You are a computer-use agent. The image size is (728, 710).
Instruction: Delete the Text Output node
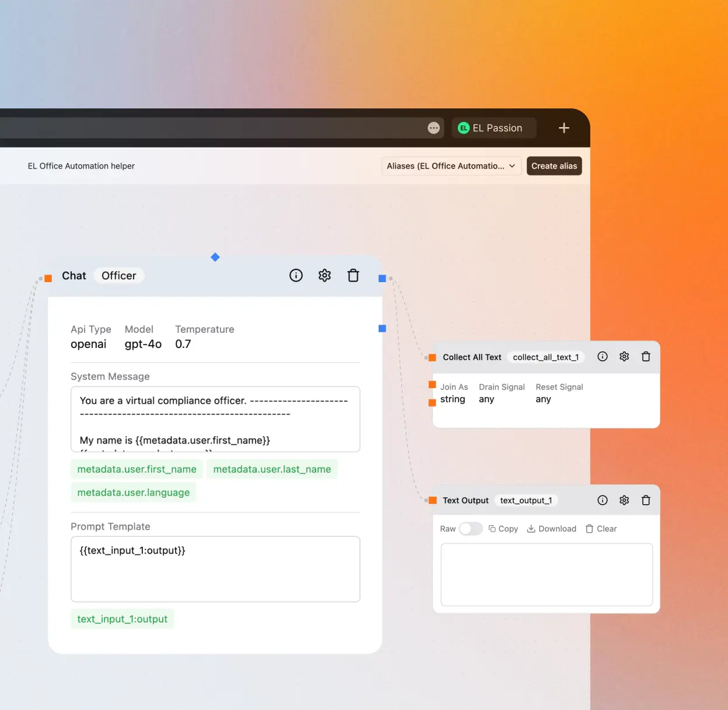tap(646, 500)
